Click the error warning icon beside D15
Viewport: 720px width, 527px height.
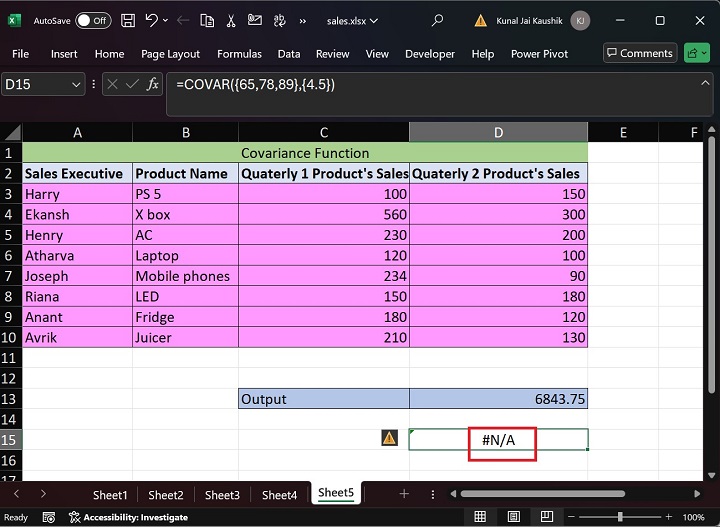point(389,438)
